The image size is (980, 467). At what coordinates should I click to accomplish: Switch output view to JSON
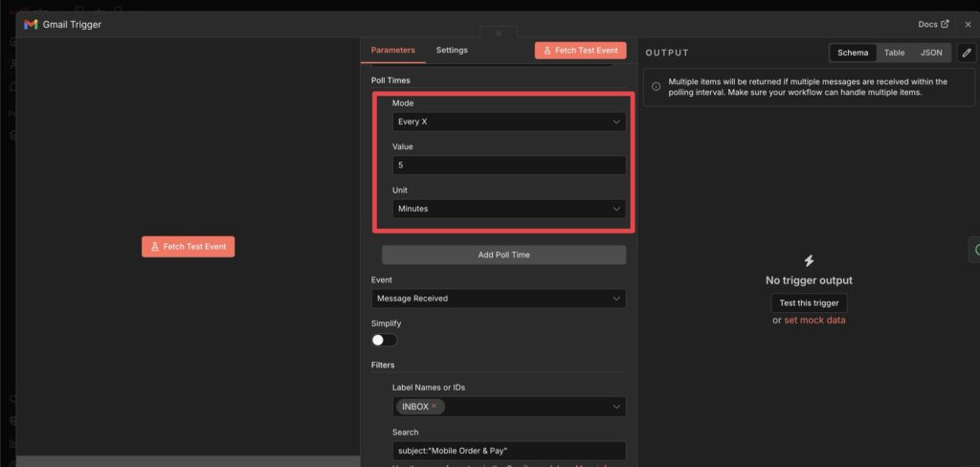930,53
